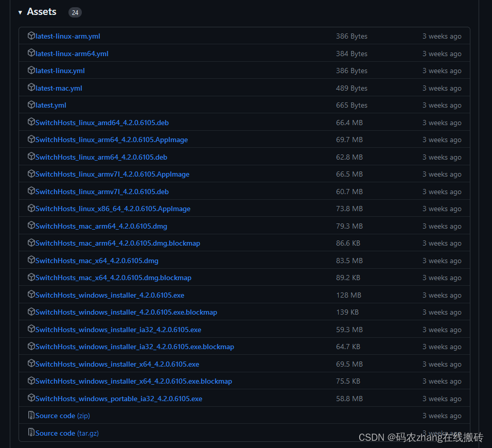Click the 83.5 MB file size

(x=349, y=261)
